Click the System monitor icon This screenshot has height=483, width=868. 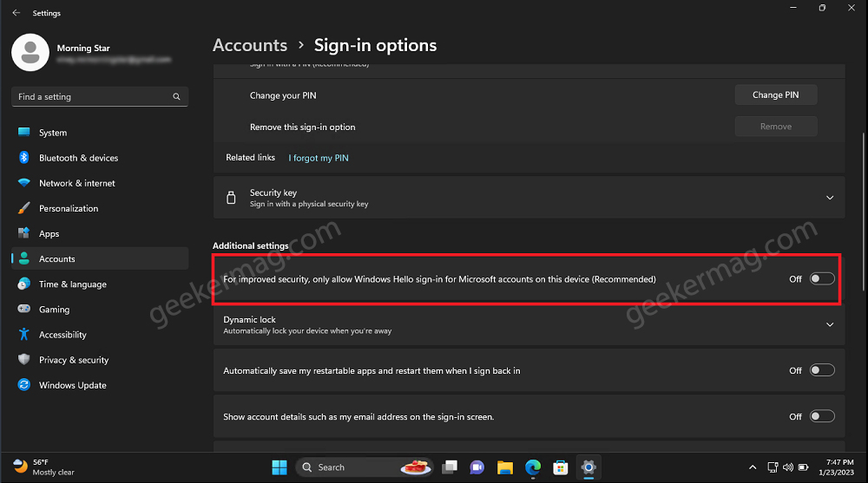coord(23,132)
